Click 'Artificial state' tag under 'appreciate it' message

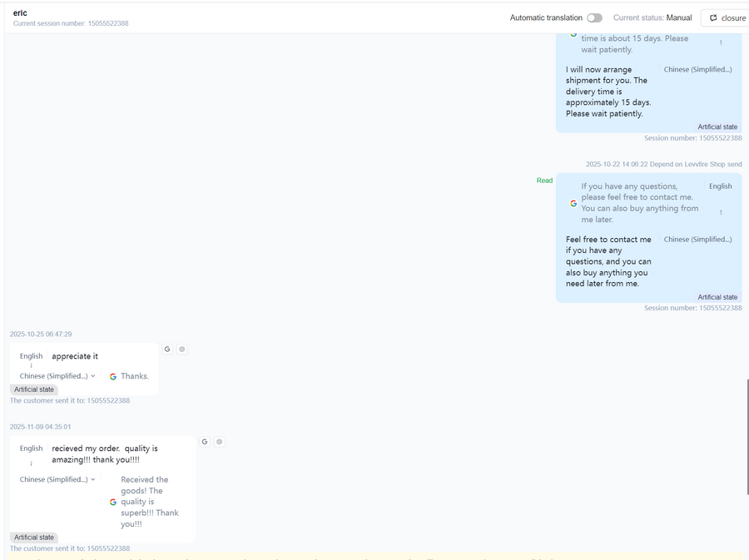coord(34,389)
